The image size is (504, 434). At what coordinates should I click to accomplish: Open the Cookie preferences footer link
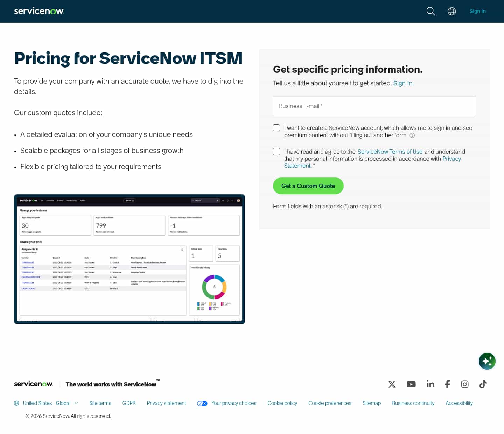click(330, 403)
